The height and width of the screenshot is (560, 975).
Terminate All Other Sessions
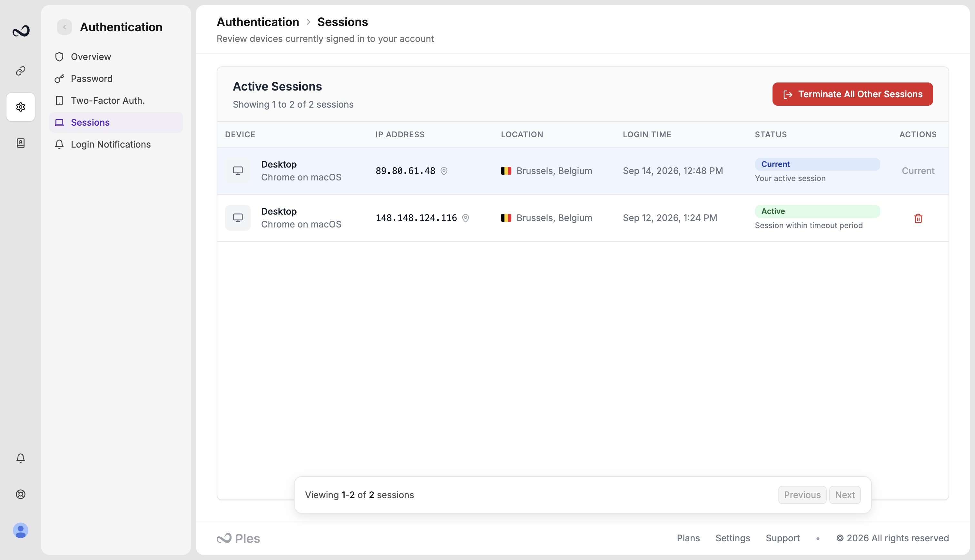(852, 94)
